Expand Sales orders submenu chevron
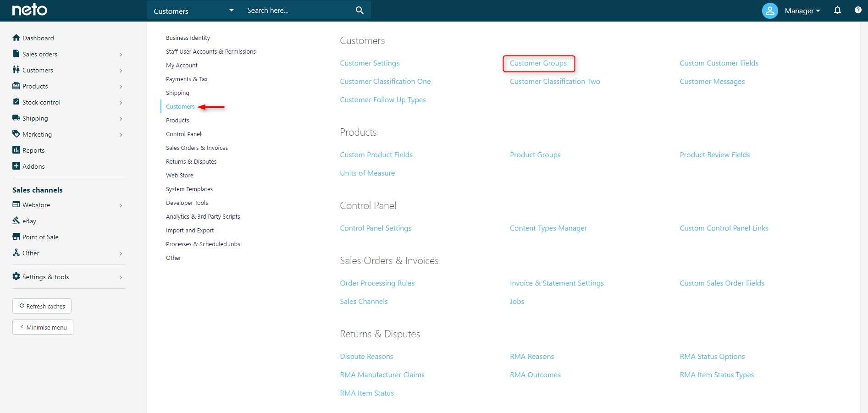Image resolution: width=868 pixels, height=413 pixels. (x=121, y=55)
